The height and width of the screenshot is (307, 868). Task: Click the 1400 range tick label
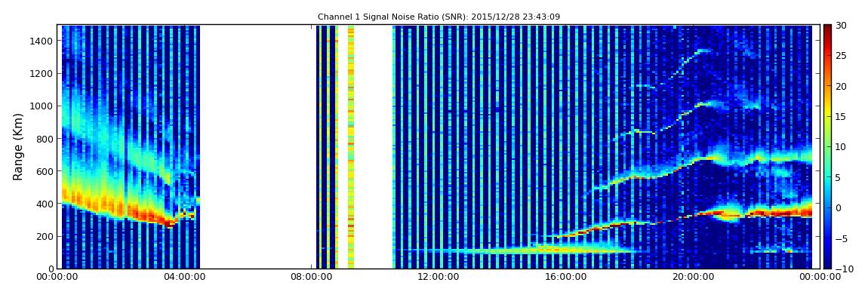(x=43, y=41)
